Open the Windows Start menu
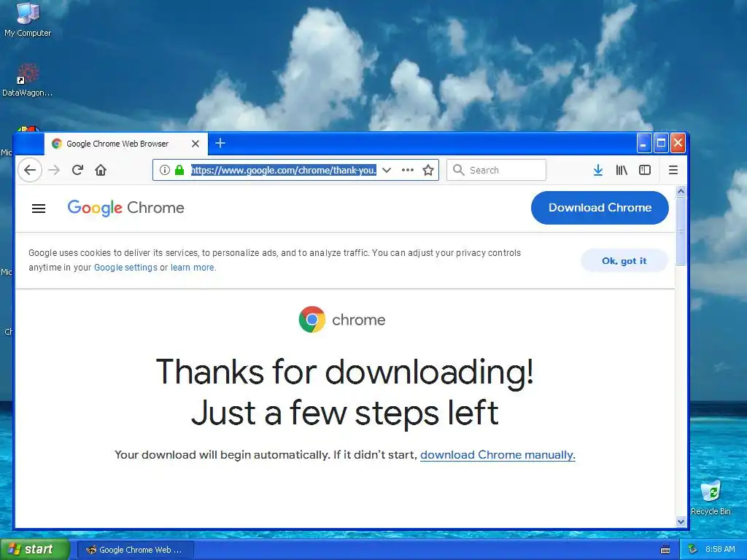Screen dimensions: 747x560 (x=34, y=550)
